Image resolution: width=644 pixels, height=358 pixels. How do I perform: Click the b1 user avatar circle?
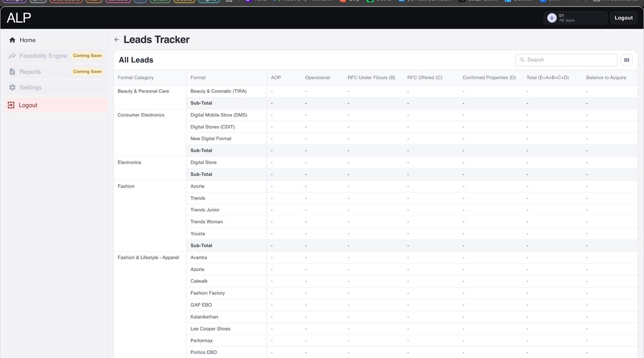pos(552,18)
